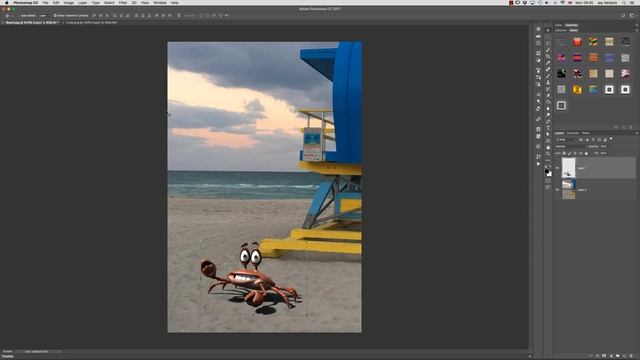Open the blend mode Normal dropdown
The height and width of the screenshot is (360, 640).
coord(571,146)
